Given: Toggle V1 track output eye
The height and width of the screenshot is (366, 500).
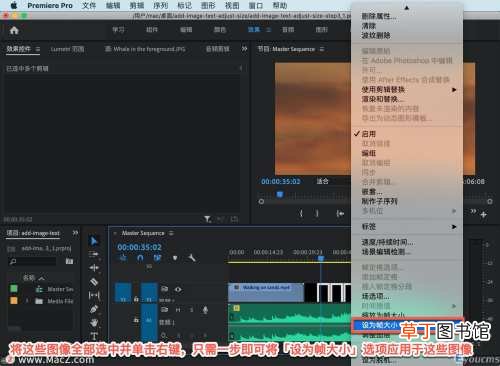Looking at the screenshot, I should (x=178, y=289).
